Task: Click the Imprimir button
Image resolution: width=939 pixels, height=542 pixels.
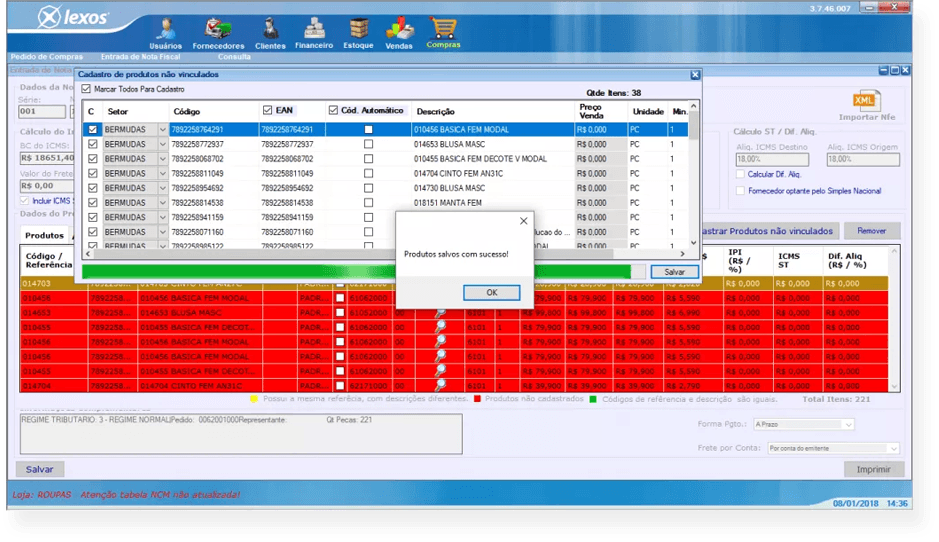Action: point(874,470)
